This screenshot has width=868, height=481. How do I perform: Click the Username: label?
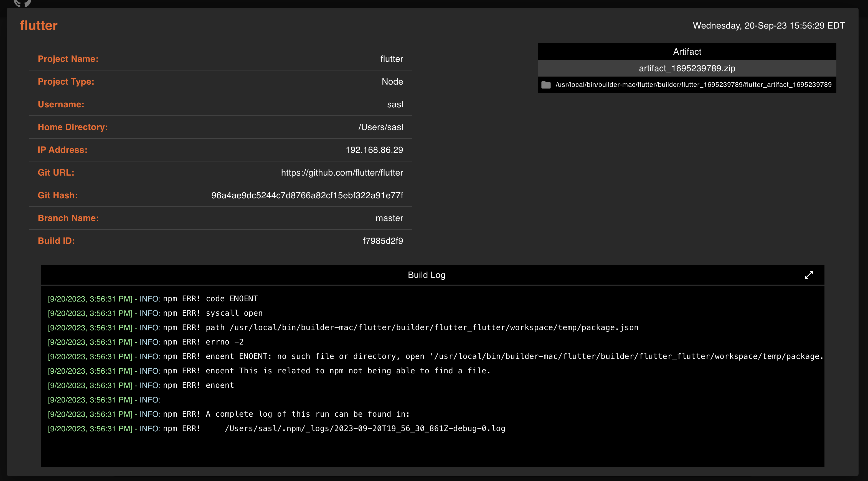click(61, 105)
